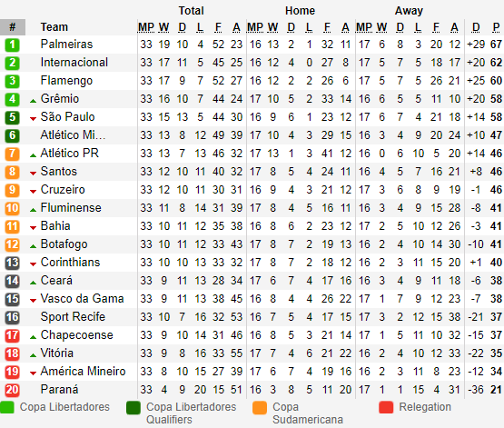Click the orange Copa Sudamericana legend swatch
The width and height of the screenshot is (504, 428).
[x=260, y=407]
